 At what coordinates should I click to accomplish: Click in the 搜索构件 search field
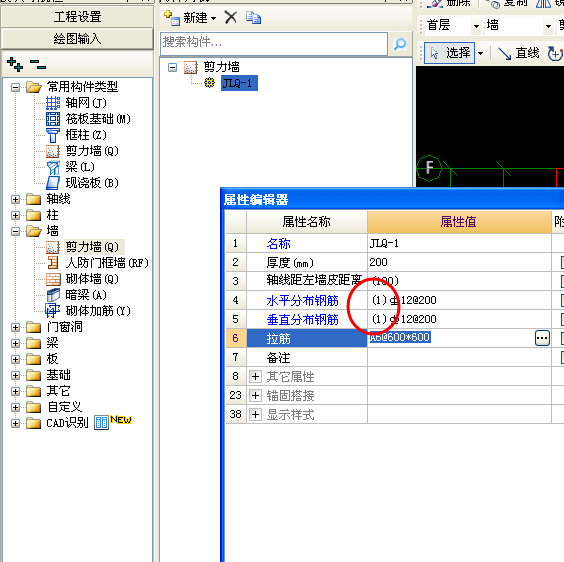tap(274, 44)
